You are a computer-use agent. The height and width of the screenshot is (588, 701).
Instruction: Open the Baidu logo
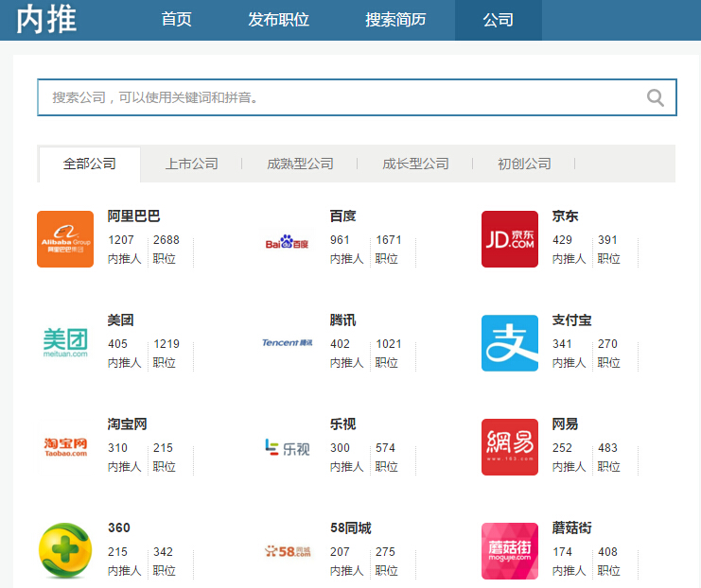point(287,242)
